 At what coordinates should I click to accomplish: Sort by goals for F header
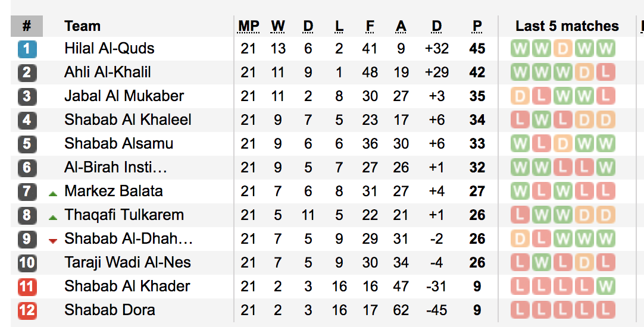pos(370,26)
